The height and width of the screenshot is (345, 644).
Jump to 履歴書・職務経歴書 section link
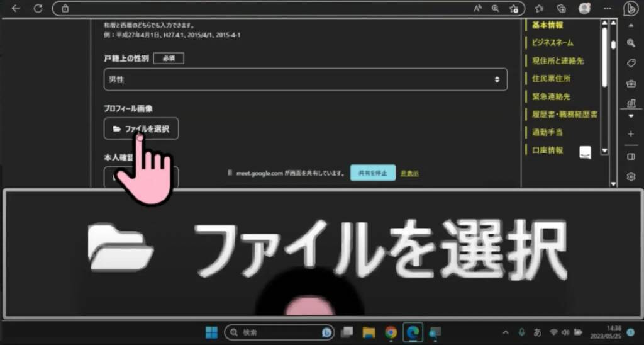click(564, 115)
